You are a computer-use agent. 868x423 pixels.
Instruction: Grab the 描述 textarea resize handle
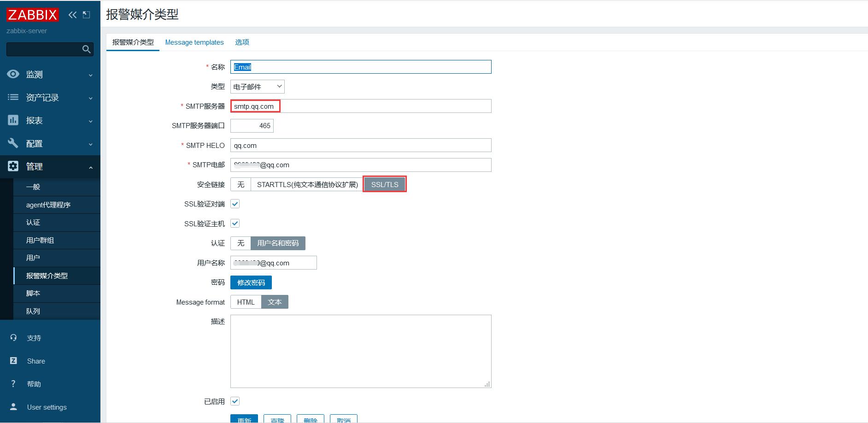[487, 384]
